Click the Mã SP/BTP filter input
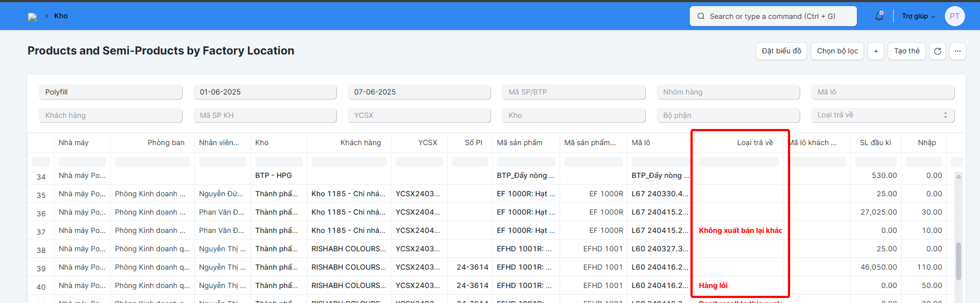Image resolution: width=980 pixels, height=303 pixels. point(574,92)
